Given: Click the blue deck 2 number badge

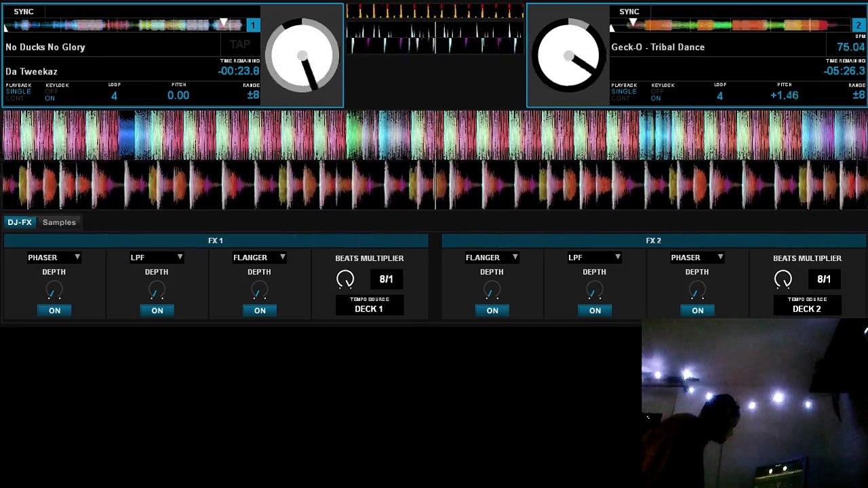Looking at the screenshot, I should coord(859,26).
